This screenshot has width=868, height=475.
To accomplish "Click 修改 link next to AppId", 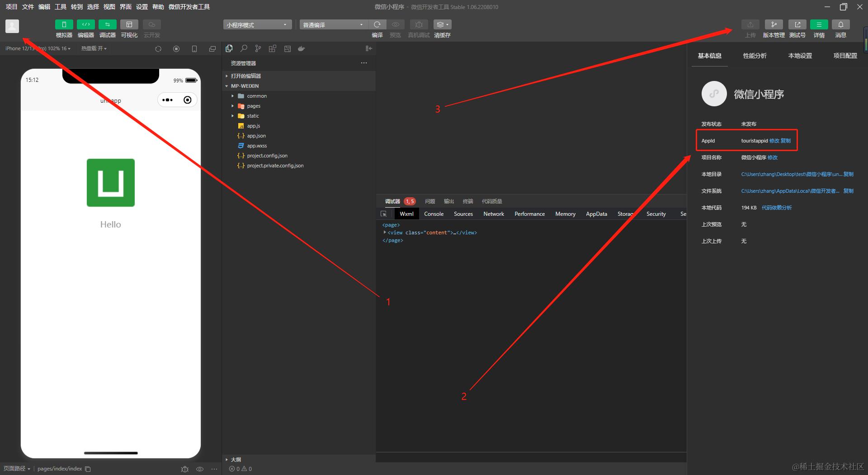I will [774, 141].
